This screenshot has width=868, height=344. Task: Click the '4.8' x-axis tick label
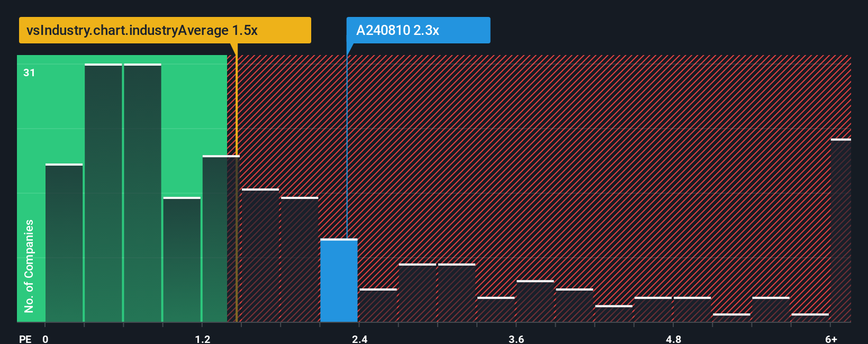point(673,339)
